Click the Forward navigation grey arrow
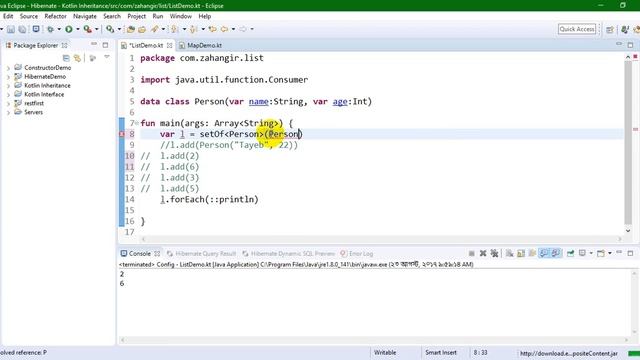Screen dimensions: 640x360 click(x=243, y=29)
